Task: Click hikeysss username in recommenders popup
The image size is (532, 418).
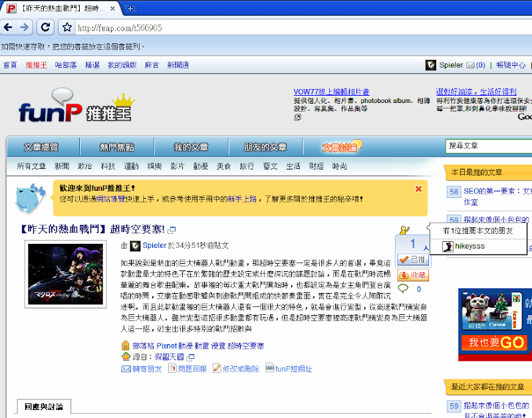Action: (x=470, y=246)
